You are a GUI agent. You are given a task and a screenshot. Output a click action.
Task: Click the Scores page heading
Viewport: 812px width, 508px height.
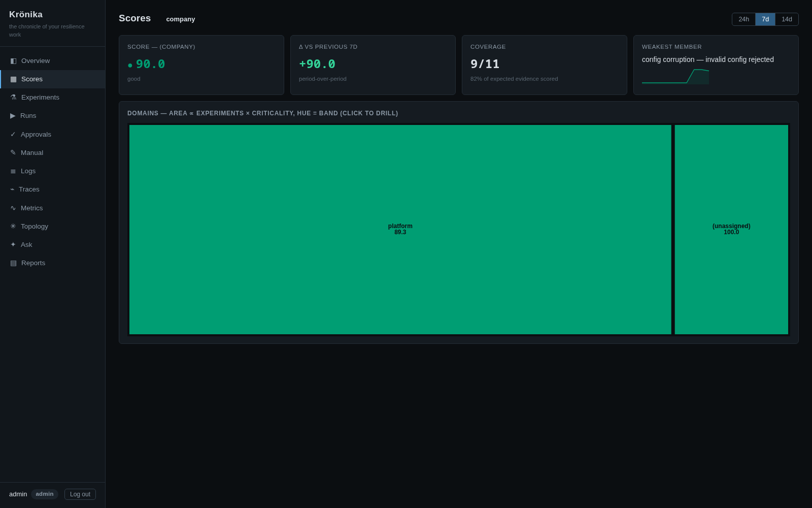[135, 18]
